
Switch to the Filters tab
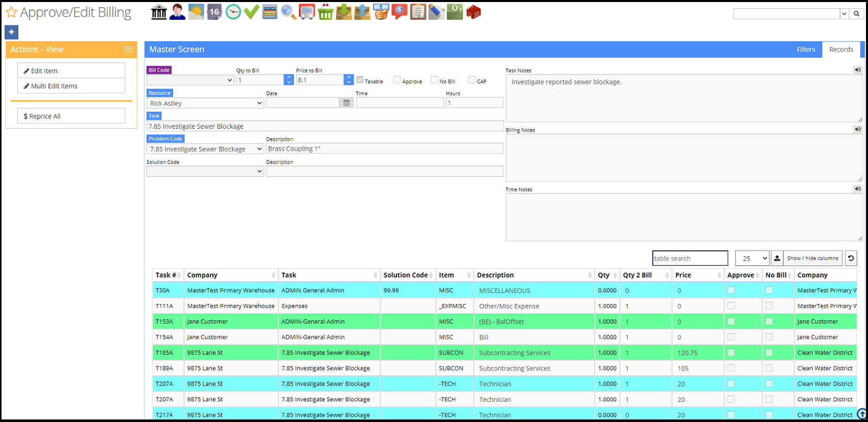coord(806,49)
